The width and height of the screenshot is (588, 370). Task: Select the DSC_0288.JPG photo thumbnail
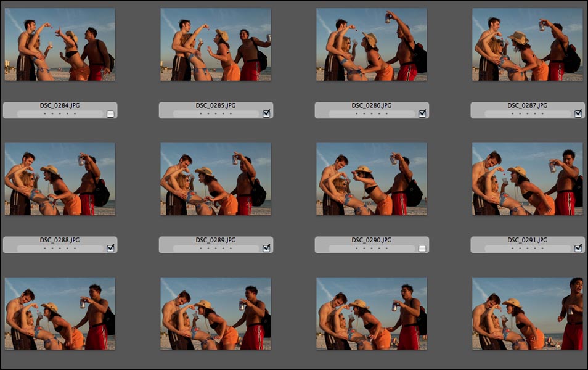coord(60,179)
